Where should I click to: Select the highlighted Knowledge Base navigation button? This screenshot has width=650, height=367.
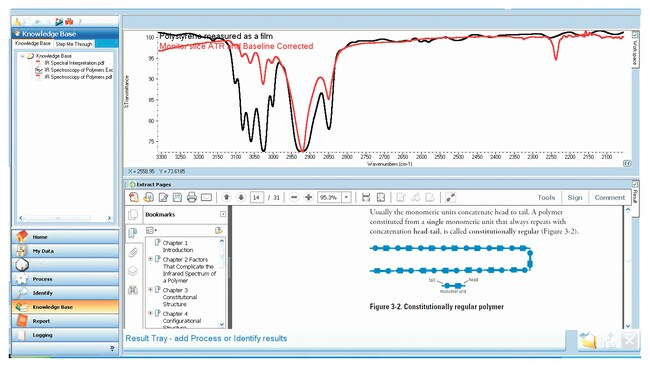point(65,307)
